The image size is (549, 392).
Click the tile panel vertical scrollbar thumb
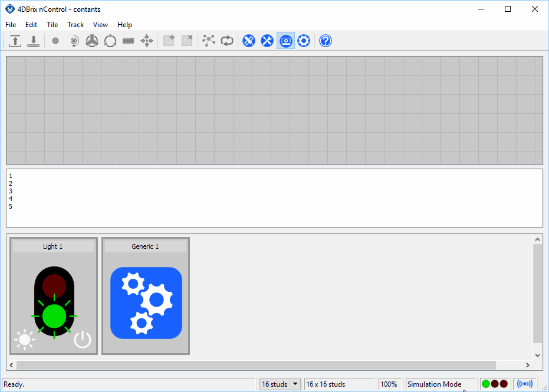pos(537,294)
